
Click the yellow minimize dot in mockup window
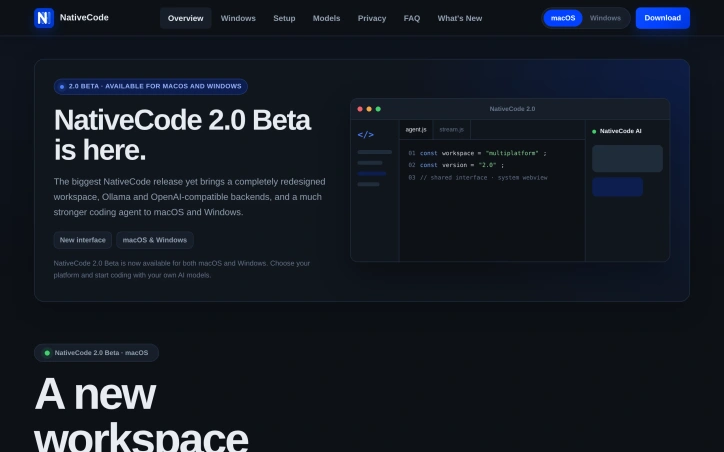pyautogui.click(x=369, y=109)
